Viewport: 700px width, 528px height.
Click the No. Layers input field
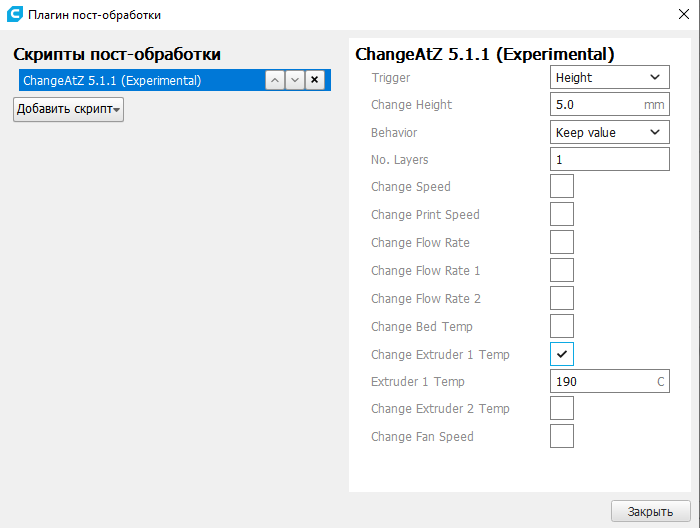[x=609, y=159]
